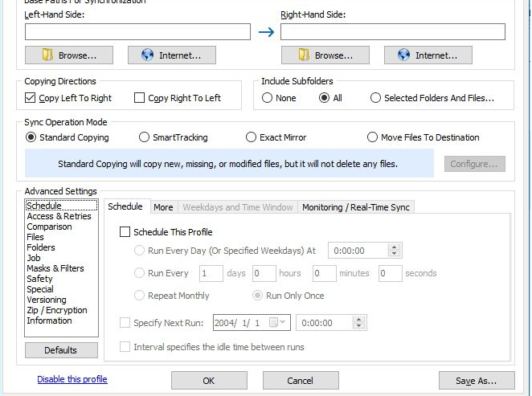Click the Configure button
This screenshot has width=532, height=396.
475,164
